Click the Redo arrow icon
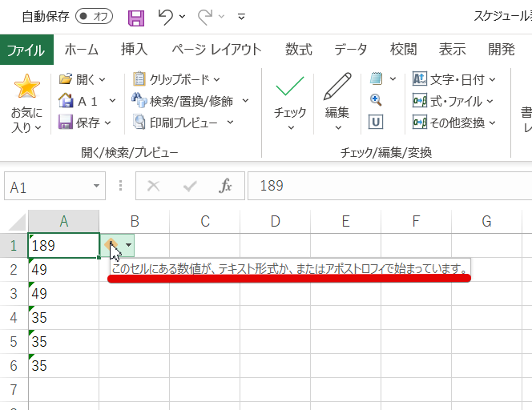The height and width of the screenshot is (410, 532). pyautogui.click(x=206, y=17)
